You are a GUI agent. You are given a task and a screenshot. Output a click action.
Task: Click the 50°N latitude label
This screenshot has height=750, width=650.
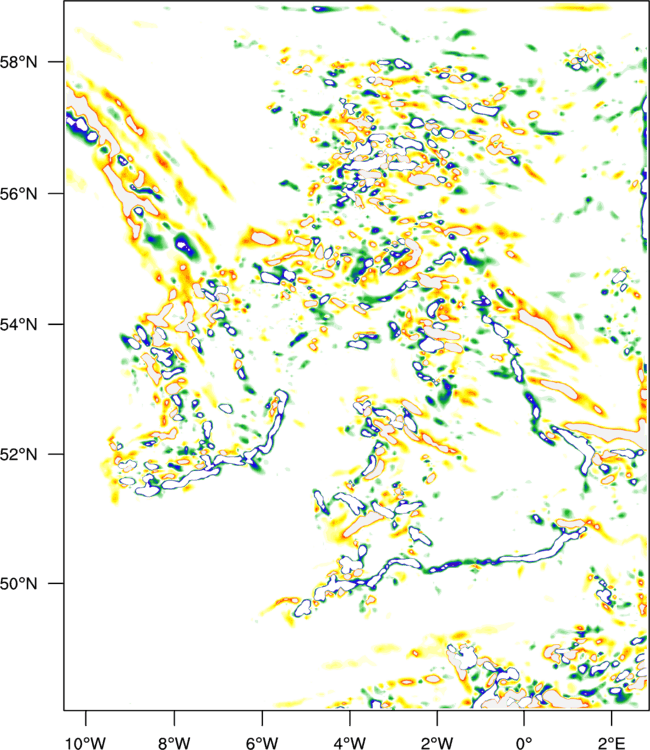coord(18,584)
